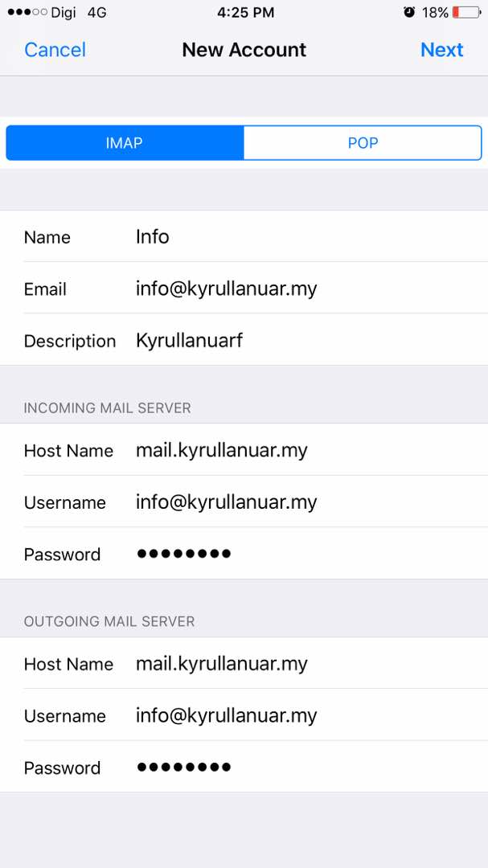
Task: Cancel the new account setup
Action: click(55, 50)
